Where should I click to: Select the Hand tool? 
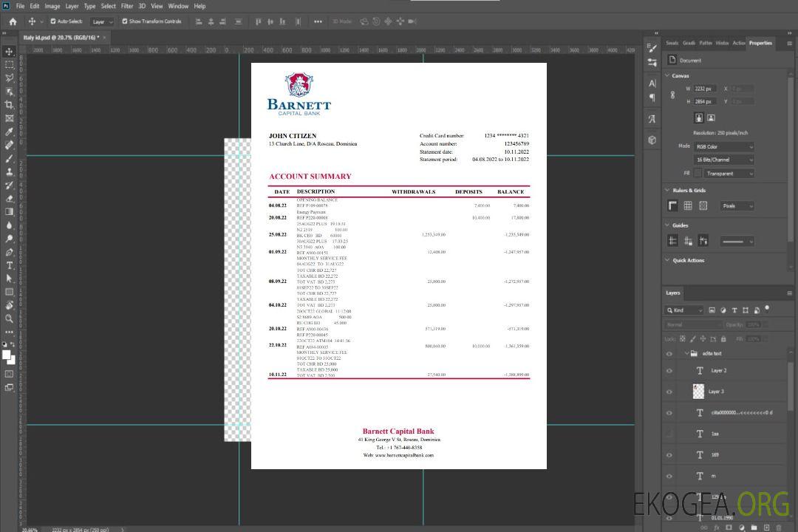pyautogui.click(x=9, y=305)
